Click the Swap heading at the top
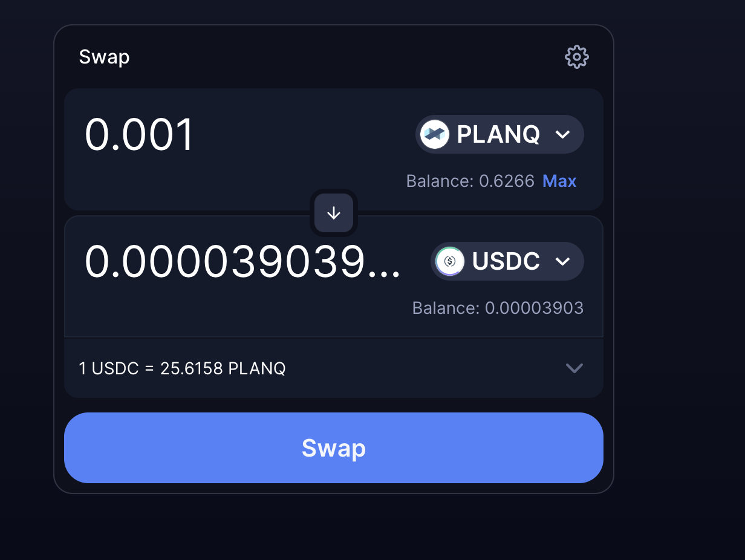This screenshot has height=560, width=745. (x=104, y=57)
